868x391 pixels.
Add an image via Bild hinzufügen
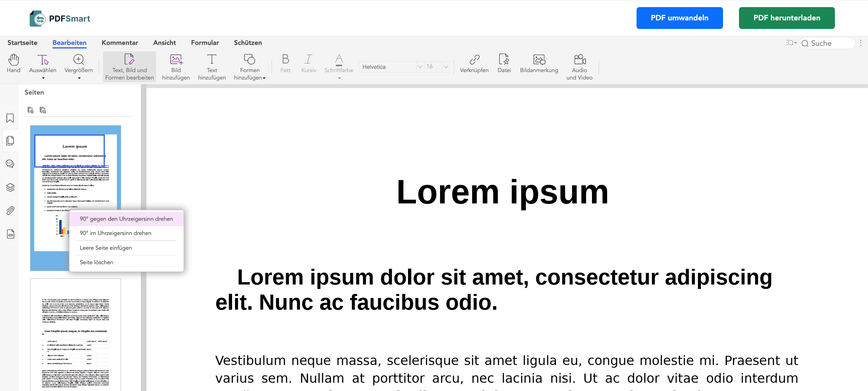pyautogui.click(x=176, y=66)
